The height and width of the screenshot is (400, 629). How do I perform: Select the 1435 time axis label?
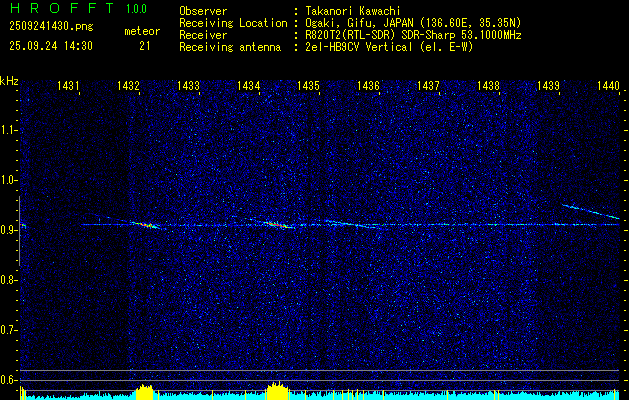coord(308,85)
